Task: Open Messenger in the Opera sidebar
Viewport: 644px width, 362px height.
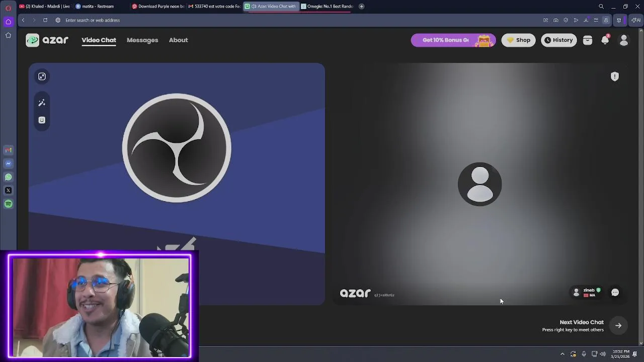Action: 8,163
